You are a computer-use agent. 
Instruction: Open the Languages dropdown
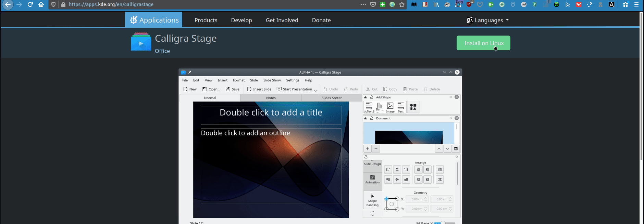488,20
